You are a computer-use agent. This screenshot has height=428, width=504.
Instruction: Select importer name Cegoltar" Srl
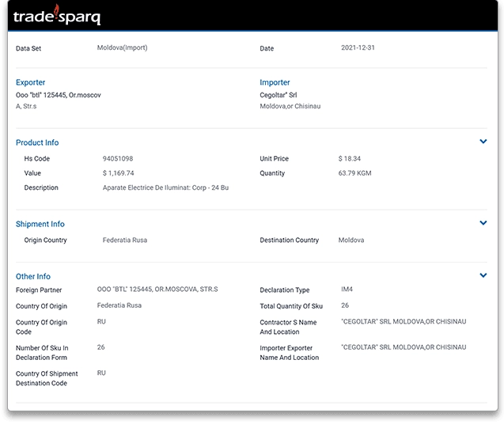click(279, 95)
